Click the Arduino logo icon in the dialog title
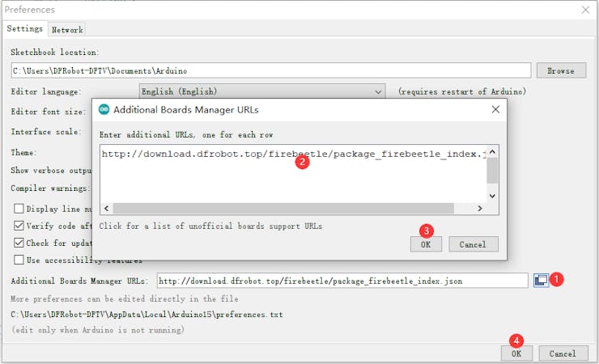Image resolution: width=599 pixels, height=364 pixels. click(x=104, y=109)
